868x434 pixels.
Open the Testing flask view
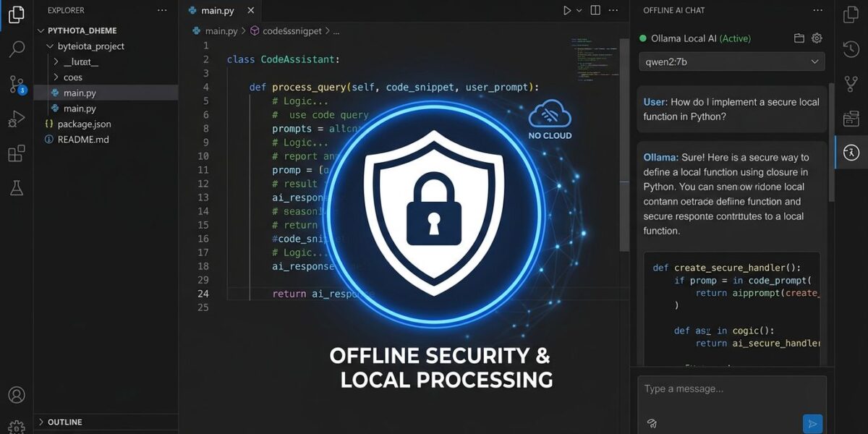pos(16,188)
